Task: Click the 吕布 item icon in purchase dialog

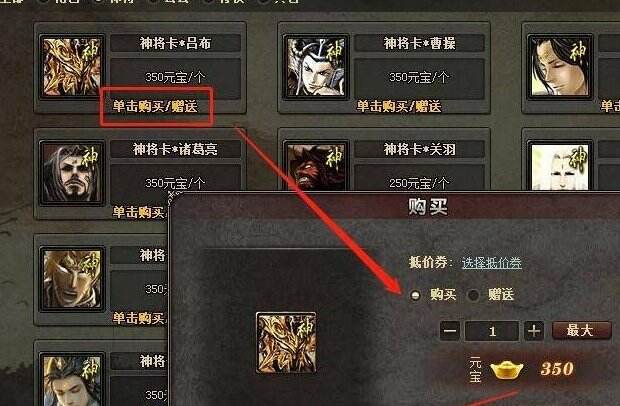Action: (x=286, y=343)
